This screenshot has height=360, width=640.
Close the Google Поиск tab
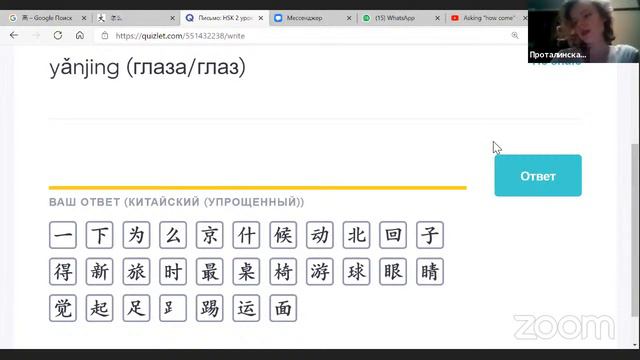pyautogui.click(x=84, y=18)
